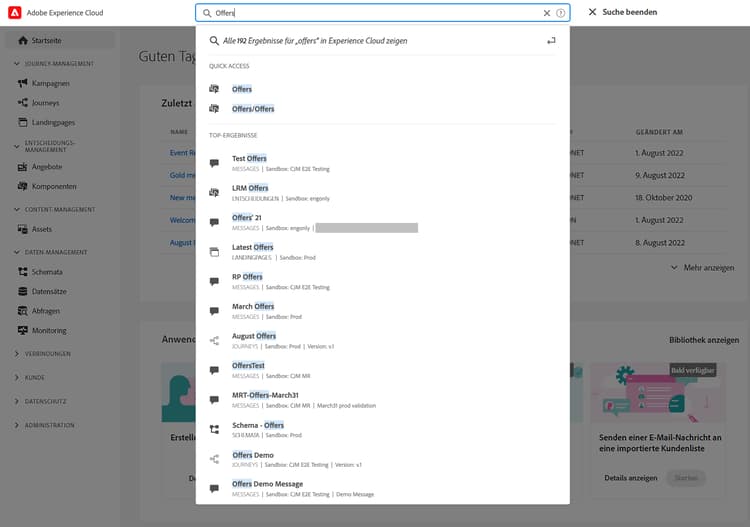Open Landingpages in the sidebar
Screen dimensions: 750x527
54,122
